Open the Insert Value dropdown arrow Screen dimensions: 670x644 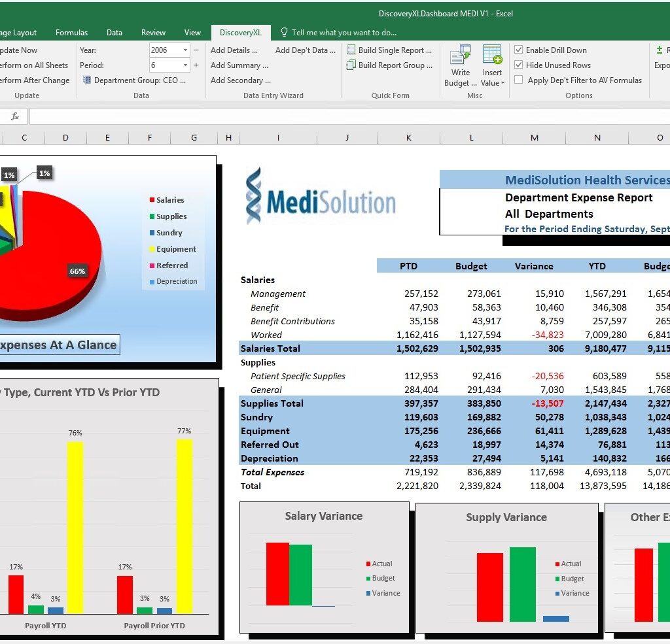click(x=502, y=83)
